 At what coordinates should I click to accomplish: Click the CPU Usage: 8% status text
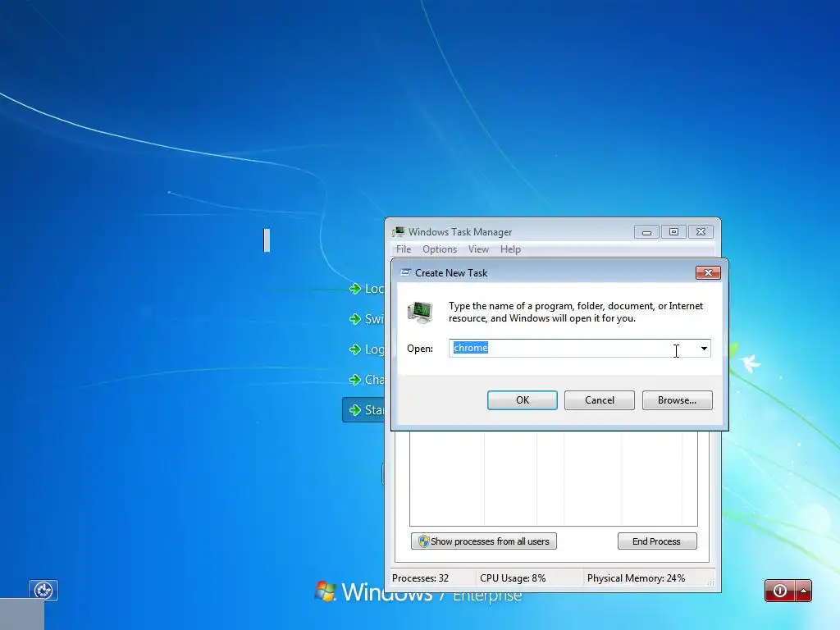click(x=513, y=578)
